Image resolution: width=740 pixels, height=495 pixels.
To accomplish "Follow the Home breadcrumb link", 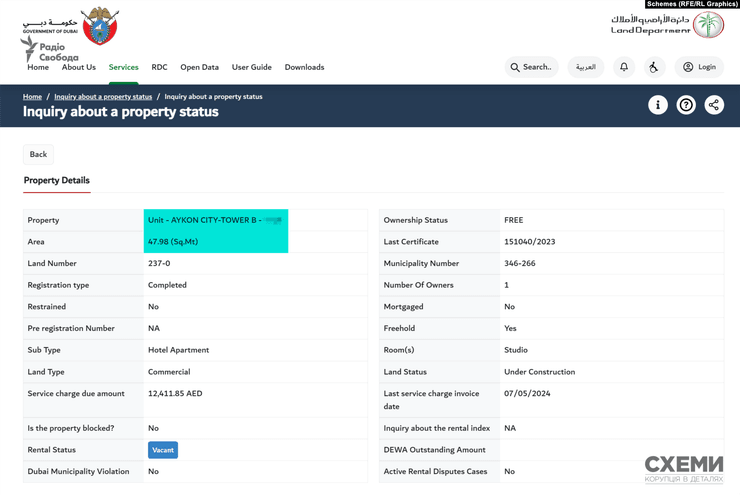I will click(32, 97).
